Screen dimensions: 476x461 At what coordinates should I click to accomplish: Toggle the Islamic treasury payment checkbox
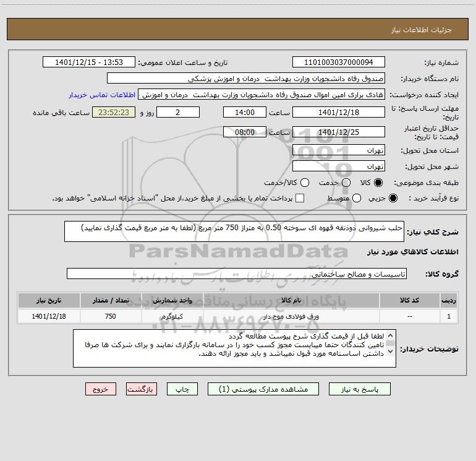(300, 198)
